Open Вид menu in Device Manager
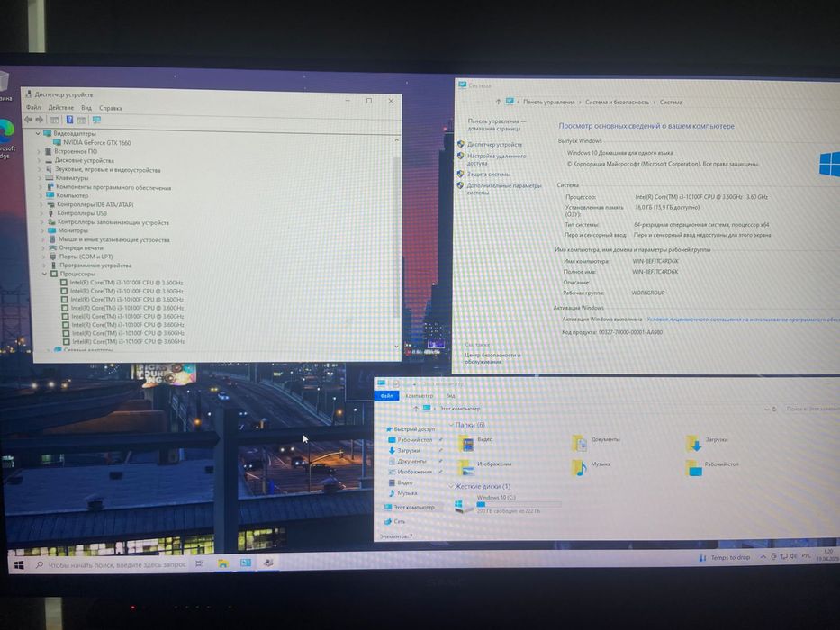This screenshot has width=840, height=630. [x=86, y=108]
